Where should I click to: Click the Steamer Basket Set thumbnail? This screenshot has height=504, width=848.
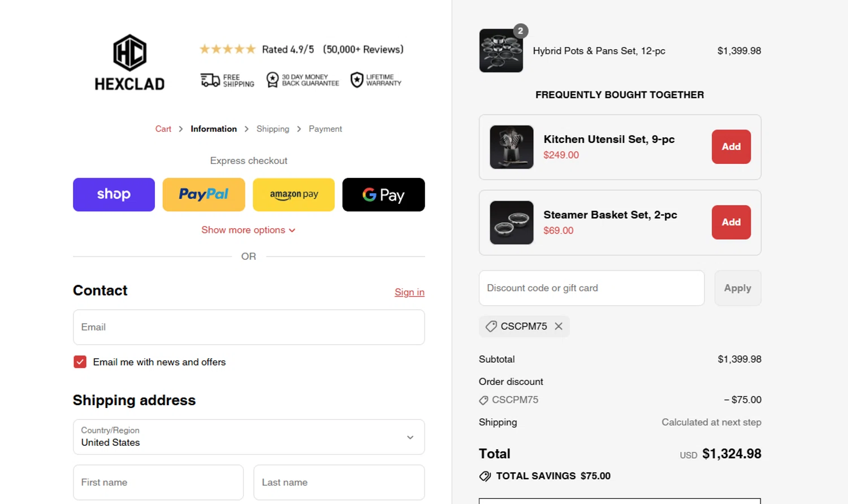tap(512, 223)
